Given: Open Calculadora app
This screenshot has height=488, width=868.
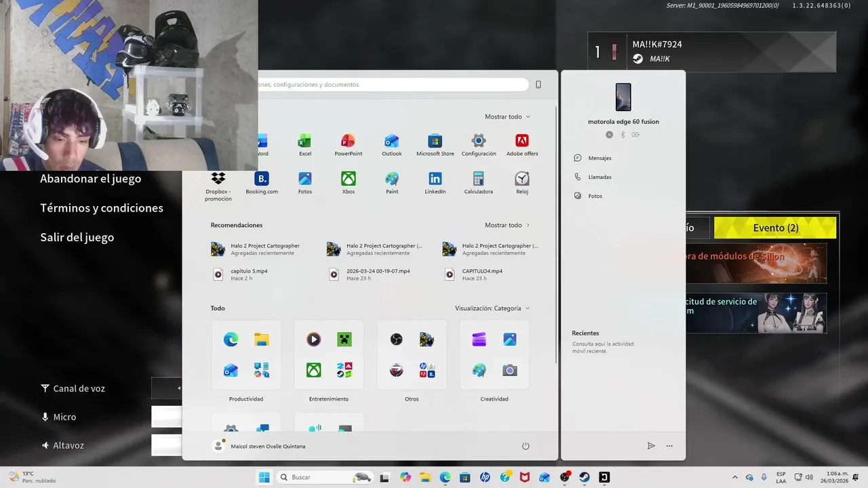Looking at the screenshot, I should [x=479, y=179].
